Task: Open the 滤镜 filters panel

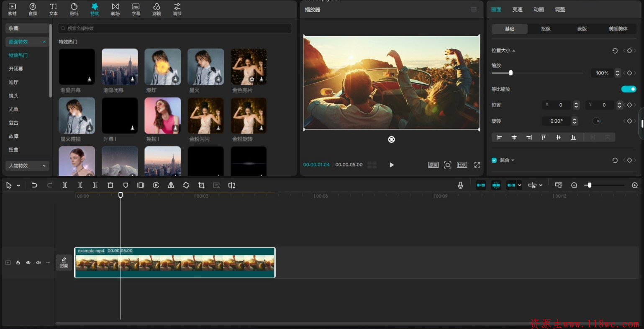Action: (x=157, y=9)
